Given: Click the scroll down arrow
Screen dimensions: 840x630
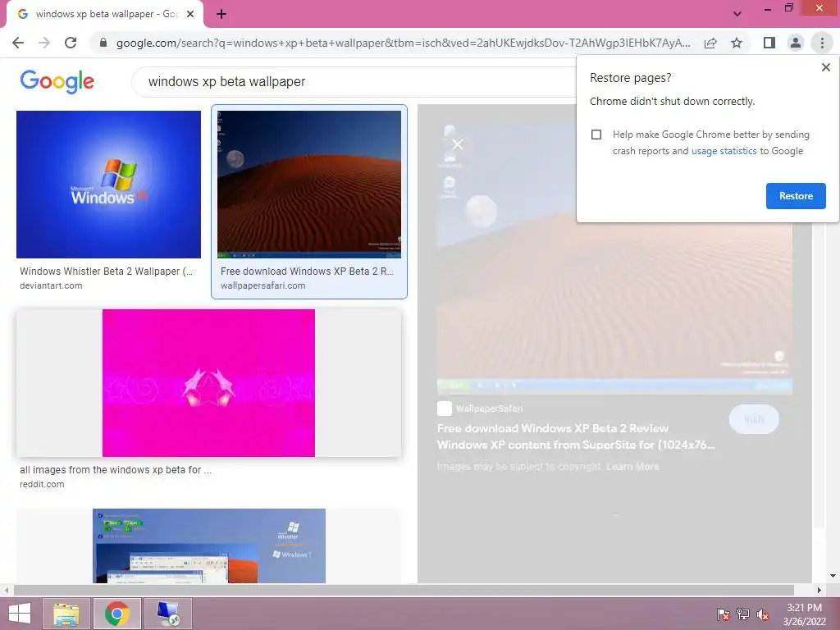Looking at the screenshot, I should (x=833, y=576).
